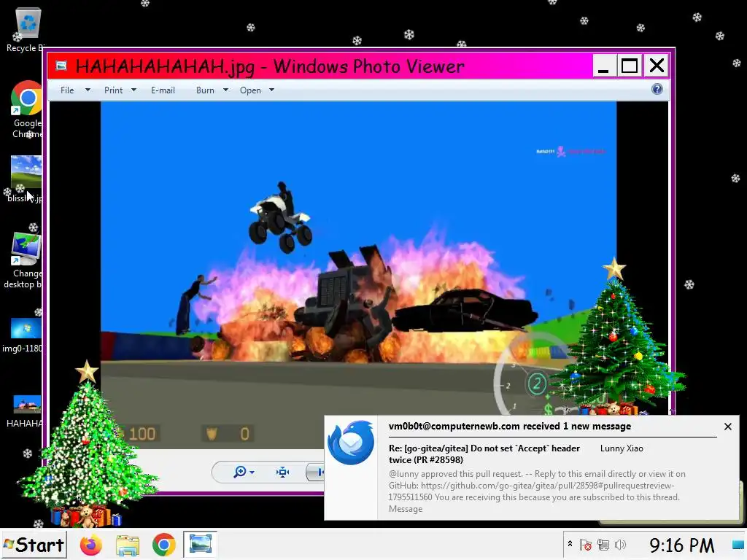This screenshot has width=747, height=560.
Task: Minimize the Windows Photo Viewer window
Action: [x=603, y=66]
